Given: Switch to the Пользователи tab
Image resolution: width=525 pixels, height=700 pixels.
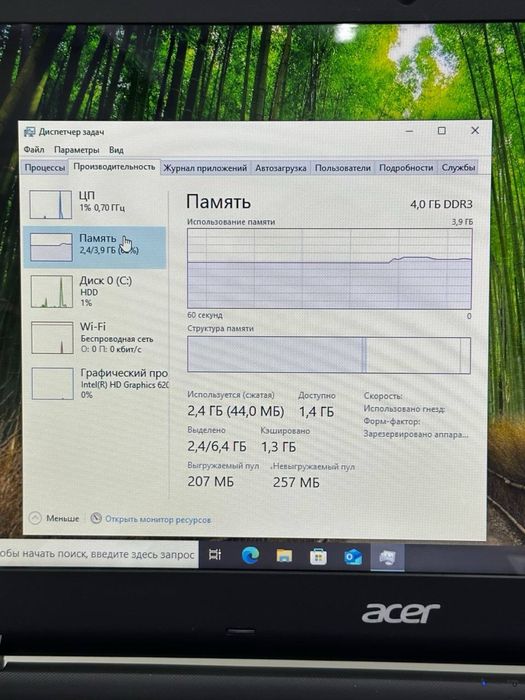Looking at the screenshot, I should click(x=343, y=168).
